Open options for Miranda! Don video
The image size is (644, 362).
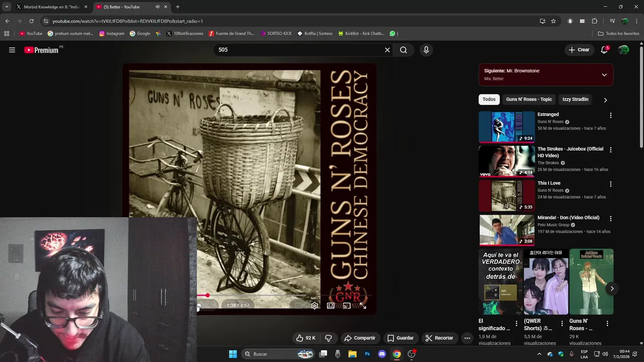(x=611, y=219)
